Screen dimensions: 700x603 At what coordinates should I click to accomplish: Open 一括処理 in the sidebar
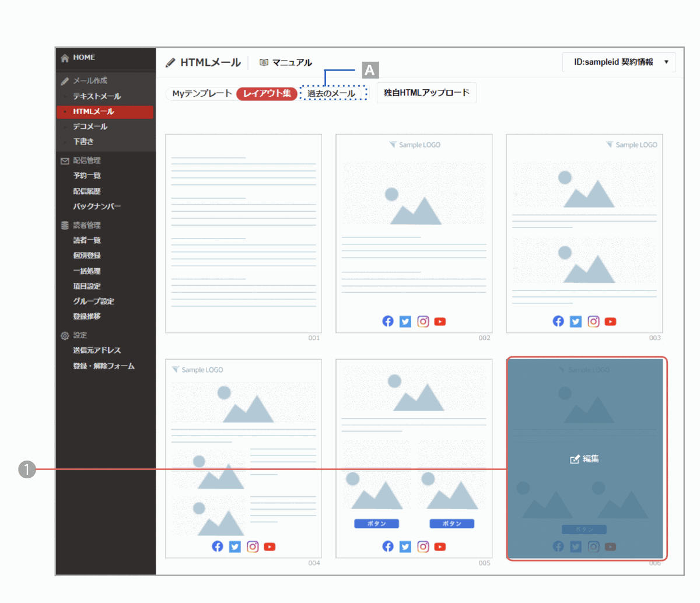coord(87,271)
